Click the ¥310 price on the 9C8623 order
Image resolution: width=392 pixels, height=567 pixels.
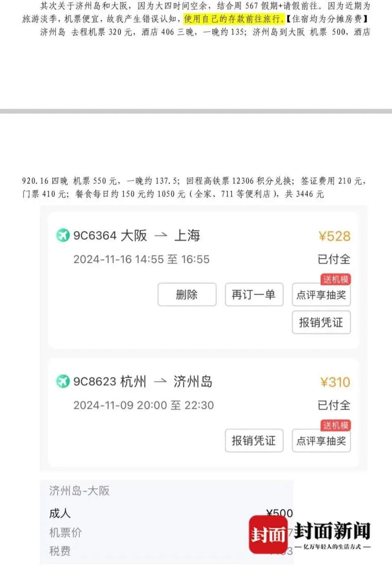coord(335,382)
